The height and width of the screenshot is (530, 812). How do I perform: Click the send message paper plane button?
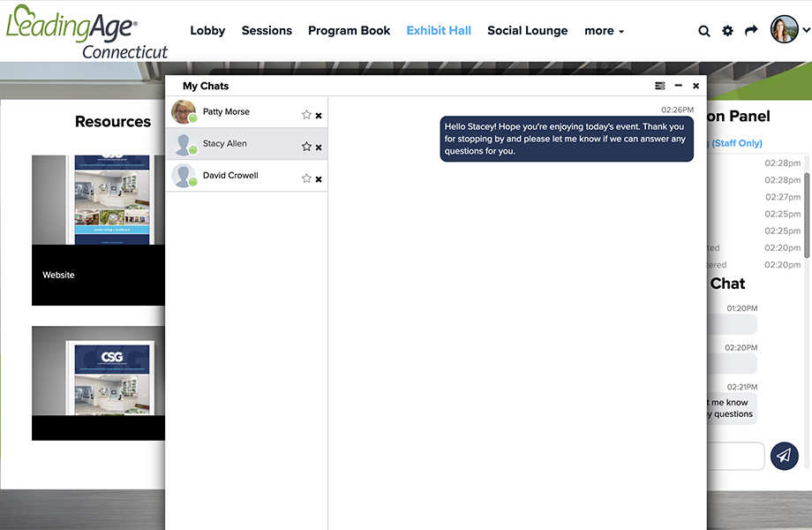[x=784, y=456]
